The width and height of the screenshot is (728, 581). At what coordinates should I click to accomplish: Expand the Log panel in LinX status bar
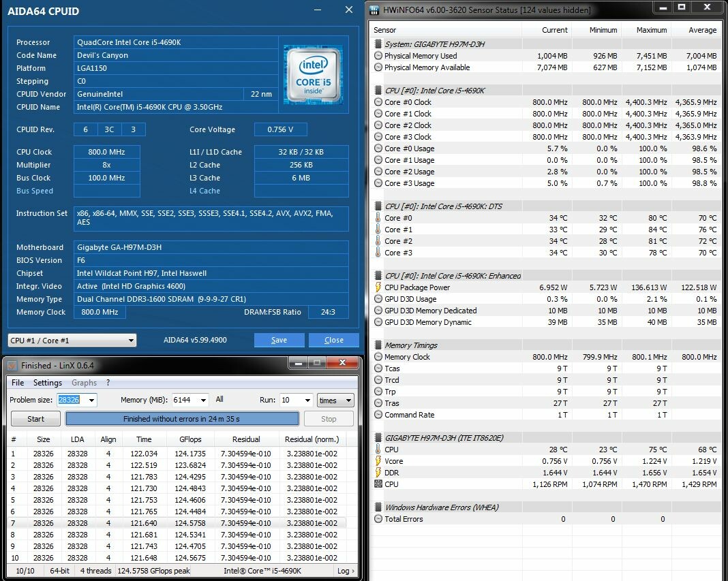coord(346,571)
